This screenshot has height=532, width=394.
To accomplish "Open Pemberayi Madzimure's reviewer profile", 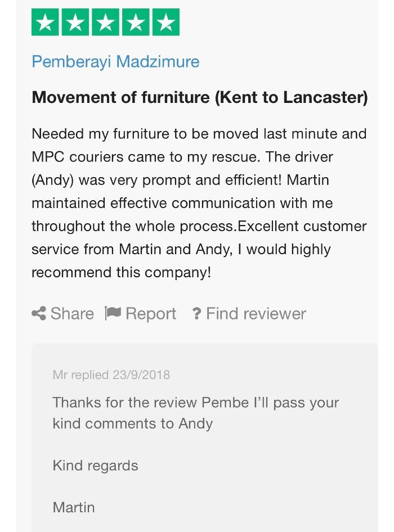I will point(115,61).
